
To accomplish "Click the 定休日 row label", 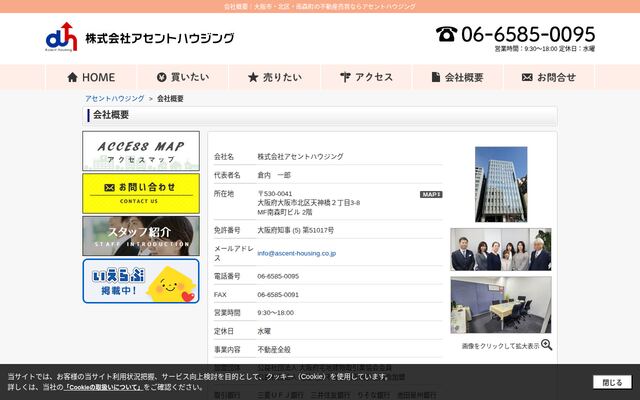I will [x=224, y=331].
